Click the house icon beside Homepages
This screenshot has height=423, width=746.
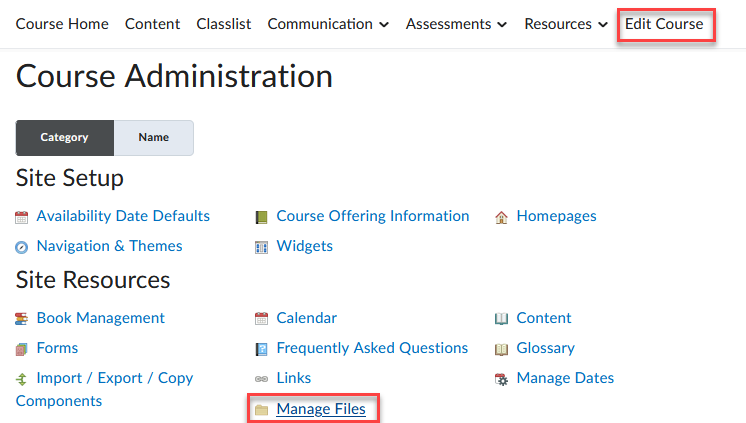[x=501, y=217]
